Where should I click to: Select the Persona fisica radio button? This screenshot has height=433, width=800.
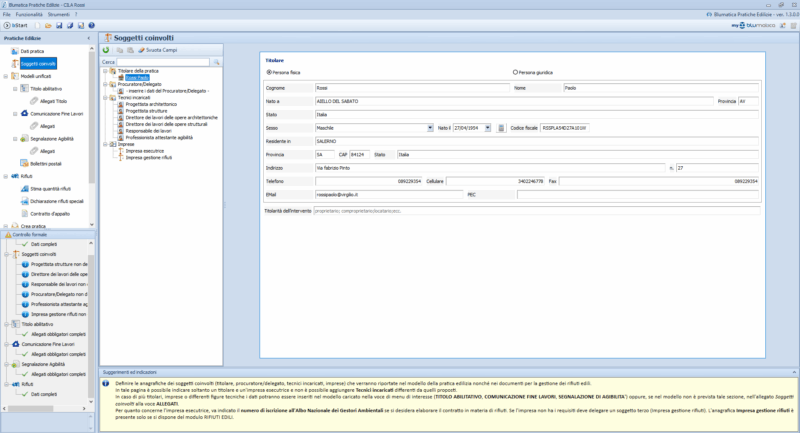(268, 72)
